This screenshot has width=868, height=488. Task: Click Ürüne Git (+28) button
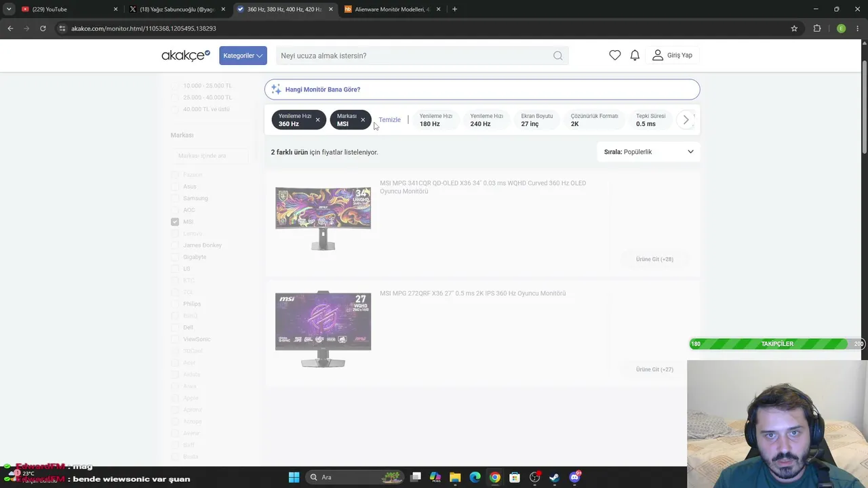654,260
